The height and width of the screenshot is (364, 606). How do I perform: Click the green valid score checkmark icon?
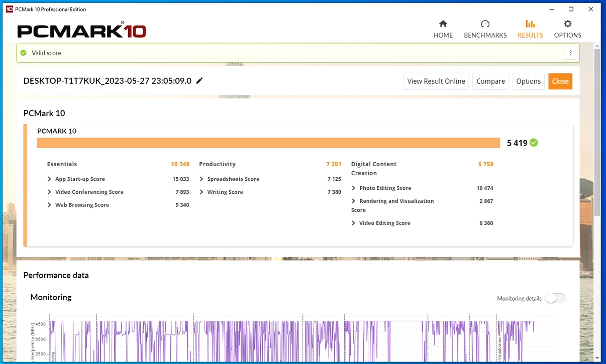(23, 53)
